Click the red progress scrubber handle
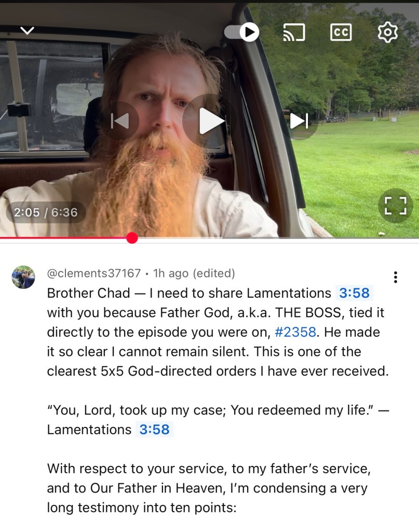The width and height of the screenshot is (419, 532). tap(132, 238)
